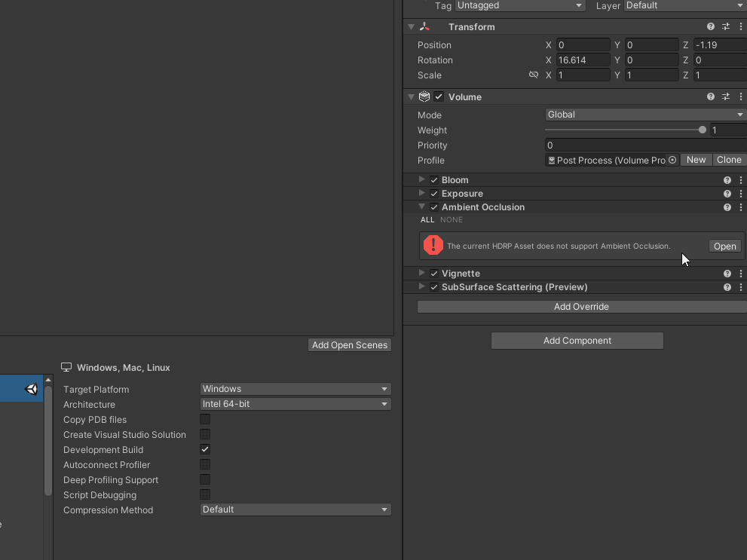This screenshot has height=560, width=747.
Task: Open the Transform help (question mark) icon
Action: [710, 26]
